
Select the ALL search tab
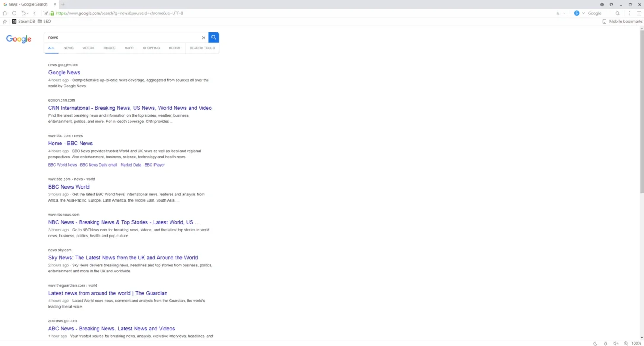point(51,48)
